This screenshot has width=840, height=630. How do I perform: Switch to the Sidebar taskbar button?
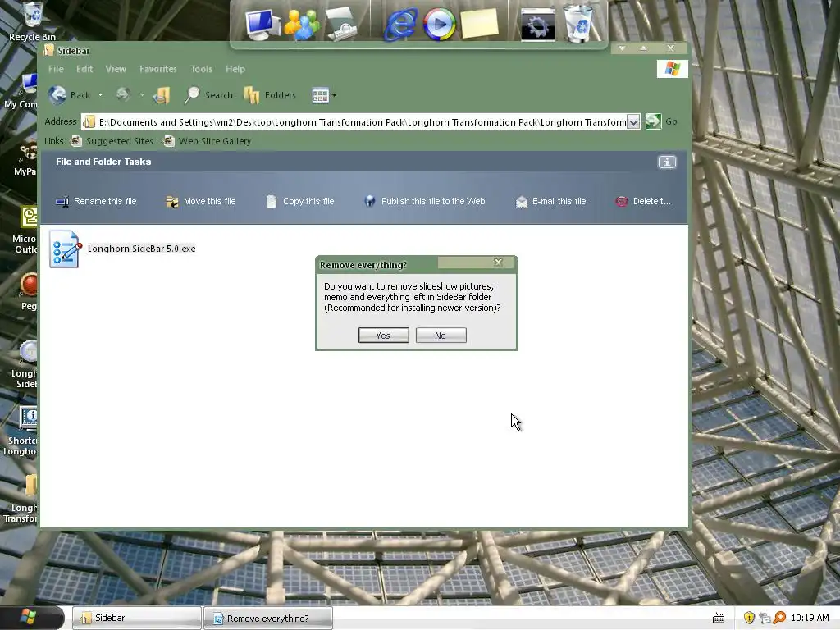coord(137,619)
